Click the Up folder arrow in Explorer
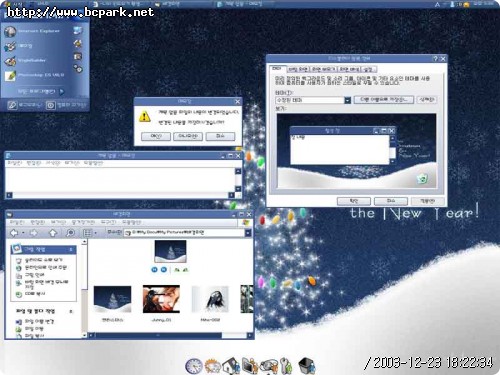The width and height of the screenshot is (500, 375). (x=52, y=233)
